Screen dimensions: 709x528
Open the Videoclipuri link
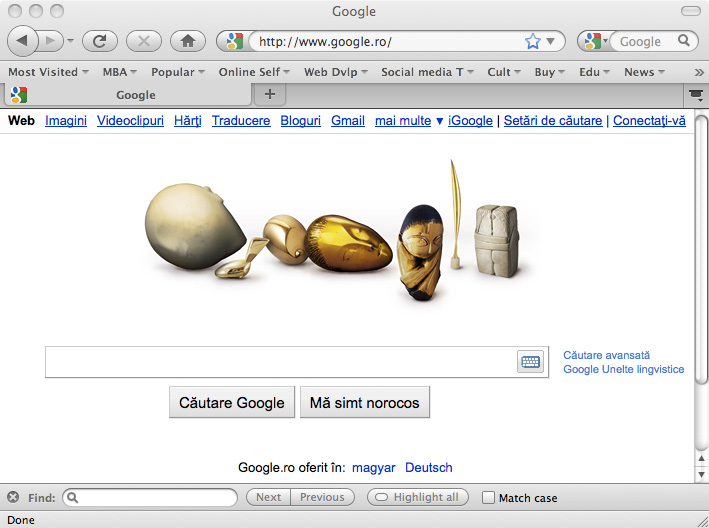(x=130, y=121)
